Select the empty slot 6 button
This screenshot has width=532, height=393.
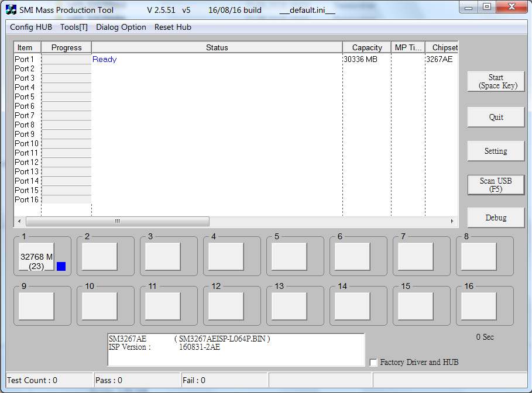(x=352, y=257)
